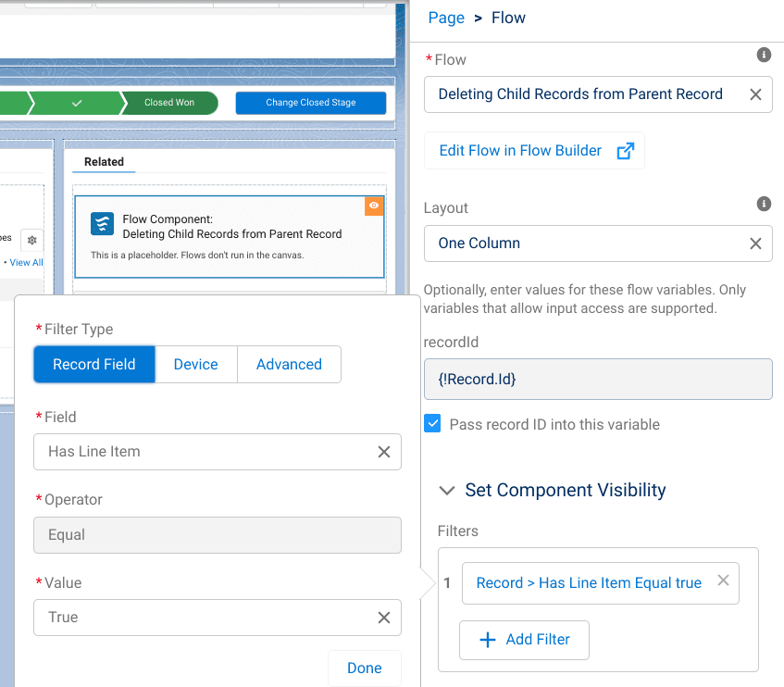The width and height of the screenshot is (784, 687).
Task: Remove the Has Line Item filter
Action: pos(723,580)
